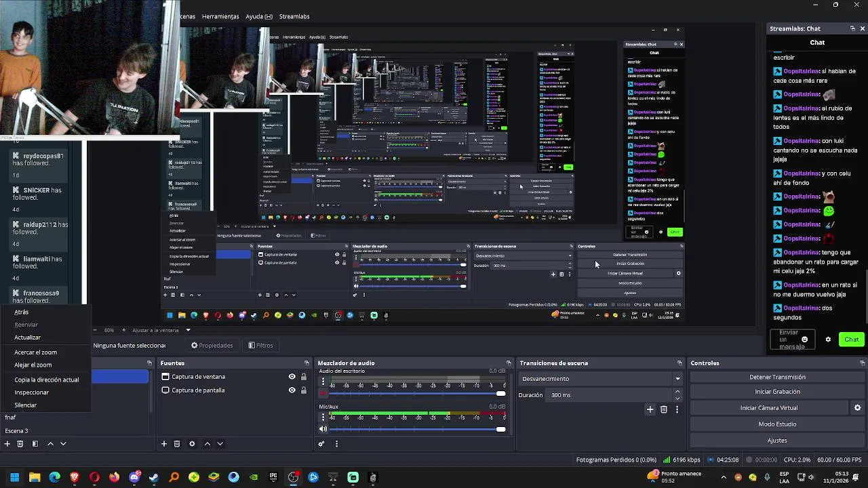Viewport: 868px width, 488px height.
Task: Add a new scene with the plus icon
Action: coord(7,444)
